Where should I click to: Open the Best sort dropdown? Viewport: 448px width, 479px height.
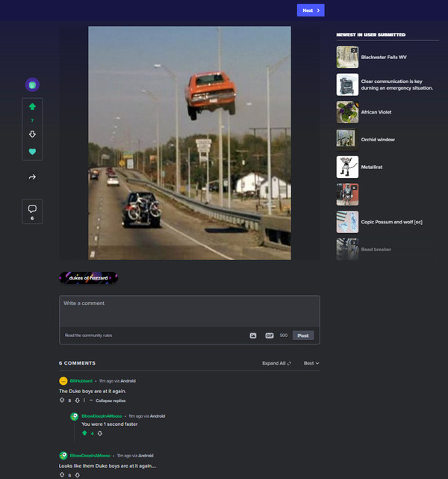(311, 363)
